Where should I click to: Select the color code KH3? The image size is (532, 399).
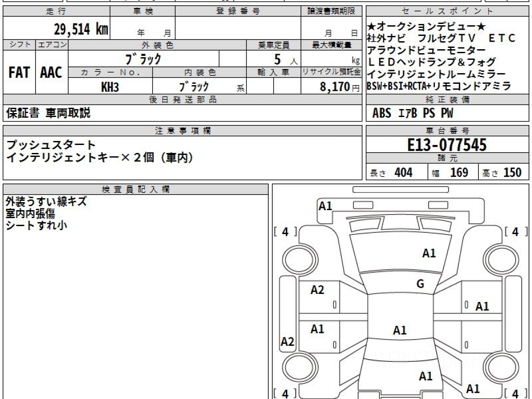pos(110,87)
